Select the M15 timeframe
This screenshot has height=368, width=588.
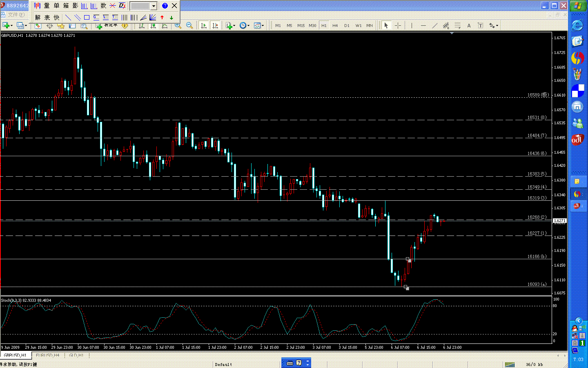[x=301, y=25]
